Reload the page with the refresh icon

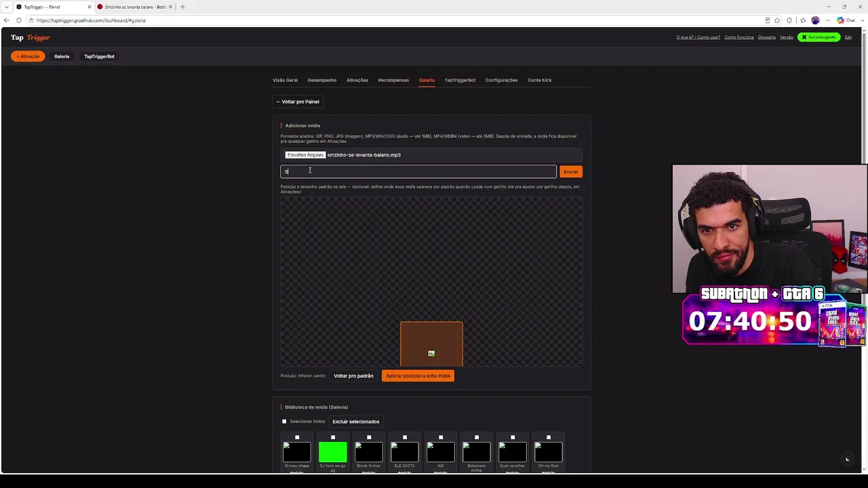tap(18, 20)
